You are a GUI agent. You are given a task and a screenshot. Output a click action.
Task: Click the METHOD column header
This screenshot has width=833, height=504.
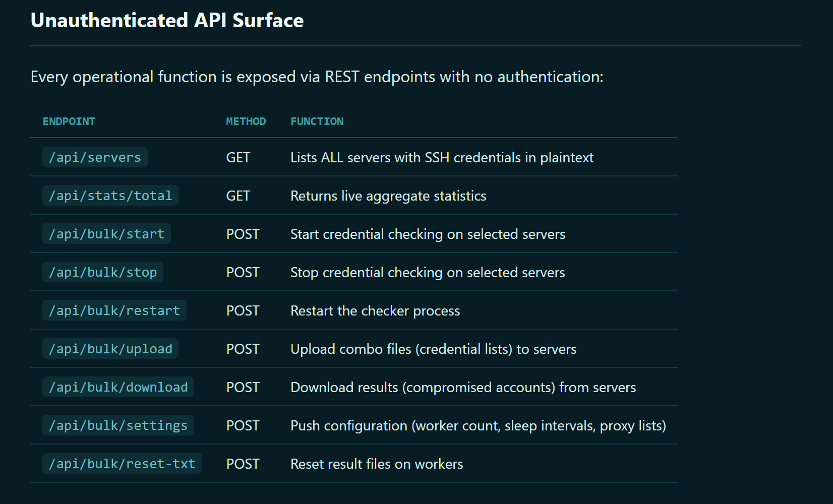[246, 121]
